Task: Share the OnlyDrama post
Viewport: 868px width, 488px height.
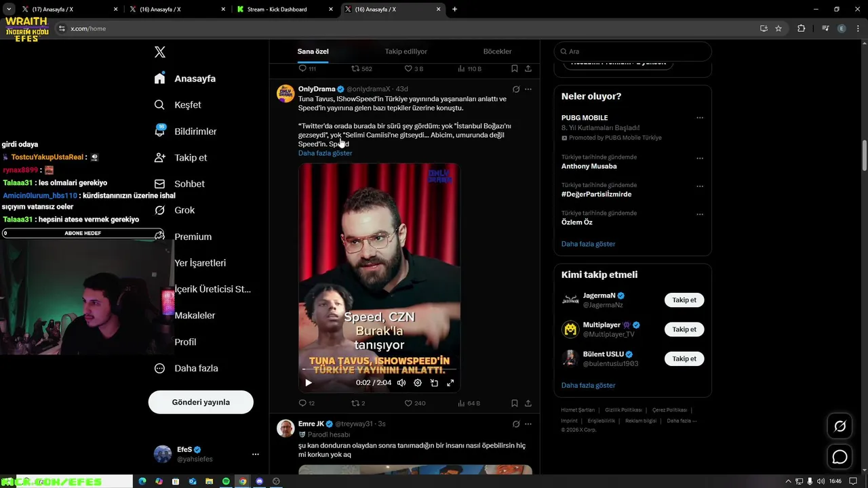Action: tap(528, 403)
